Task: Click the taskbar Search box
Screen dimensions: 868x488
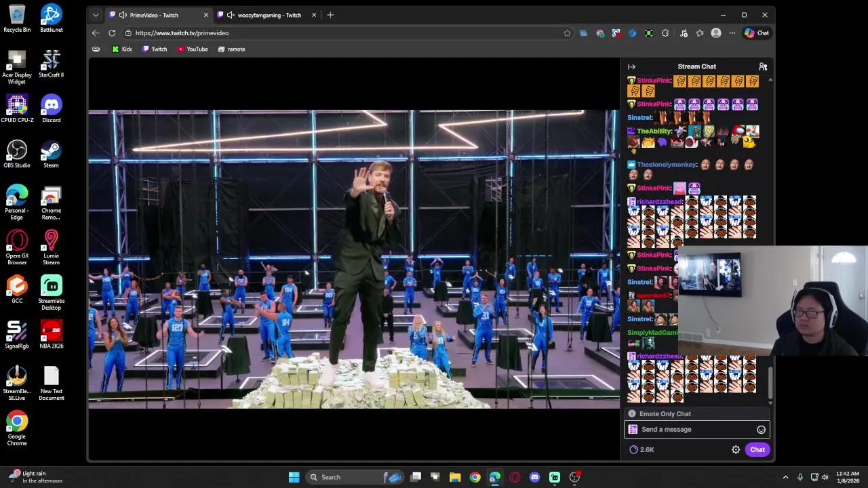Action: pyautogui.click(x=355, y=477)
